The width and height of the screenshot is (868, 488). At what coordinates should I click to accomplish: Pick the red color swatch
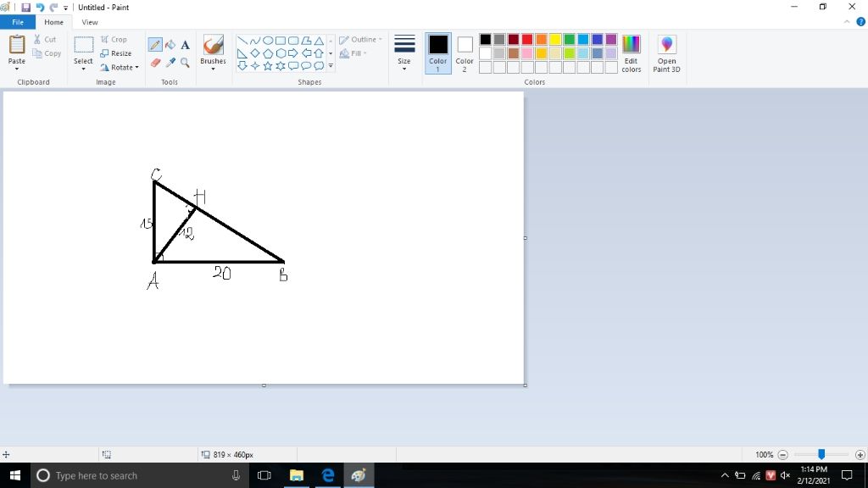tap(527, 39)
